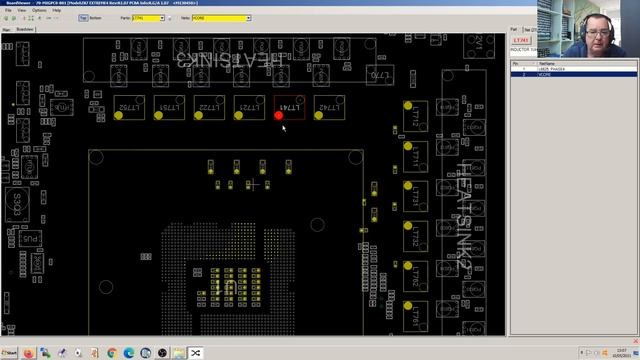The height and width of the screenshot is (360, 640).
Task: Open the BoardViewer taskbar icon with crossed arrows
Action: (x=196, y=353)
